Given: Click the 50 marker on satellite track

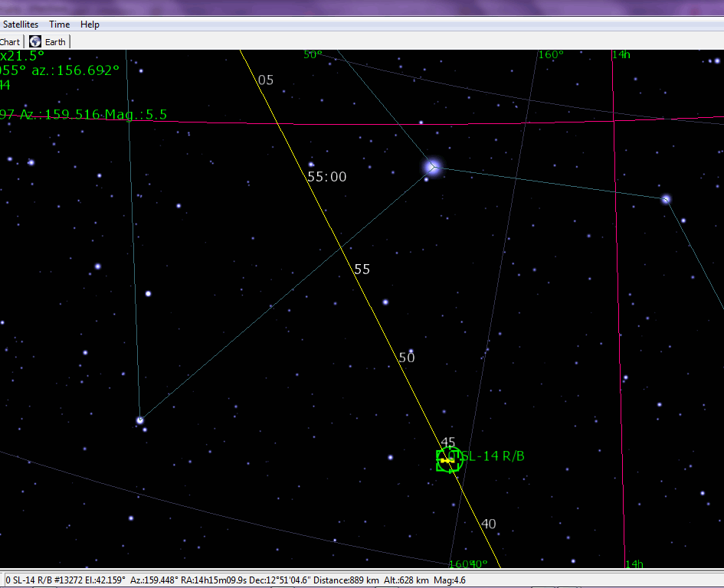Looking at the screenshot, I should tap(407, 358).
